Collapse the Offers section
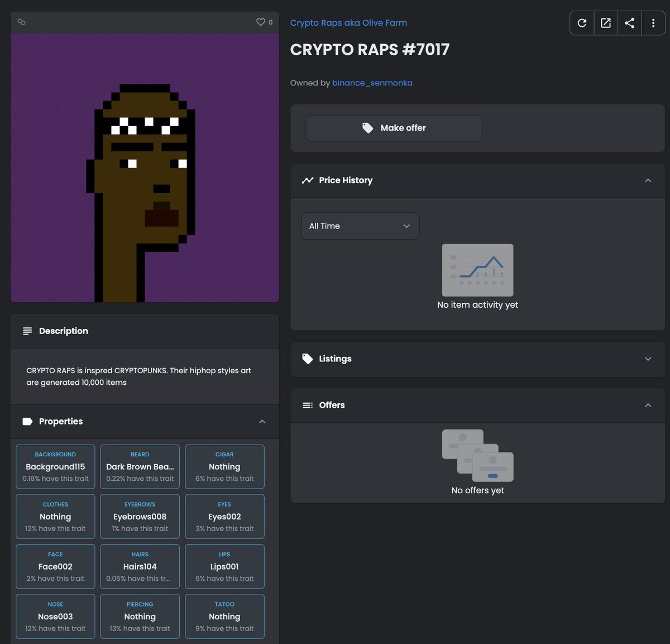 click(x=648, y=406)
